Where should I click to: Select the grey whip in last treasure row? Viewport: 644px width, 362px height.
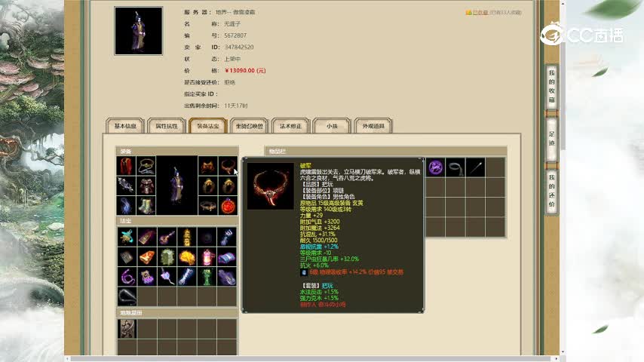click(127, 296)
